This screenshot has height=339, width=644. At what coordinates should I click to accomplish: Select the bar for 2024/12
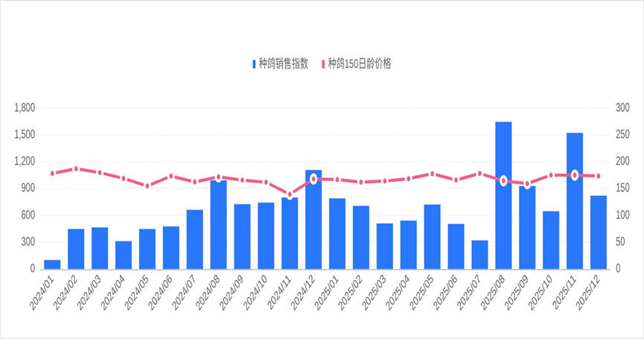(313, 220)
